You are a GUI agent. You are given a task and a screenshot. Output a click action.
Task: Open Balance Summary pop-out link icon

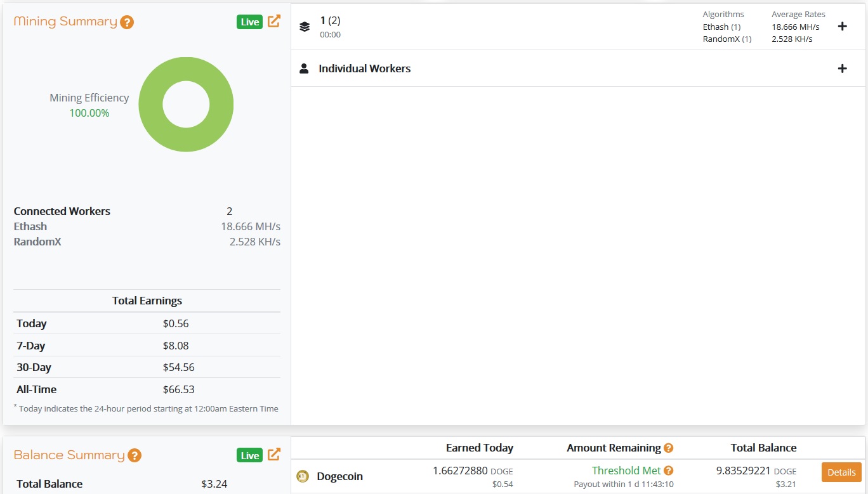click(273, 455)
